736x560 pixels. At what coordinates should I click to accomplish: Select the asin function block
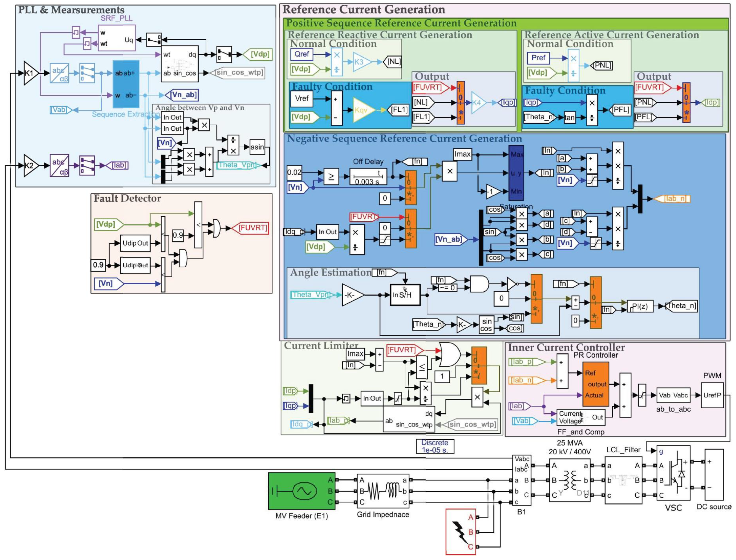coord(257,147)
